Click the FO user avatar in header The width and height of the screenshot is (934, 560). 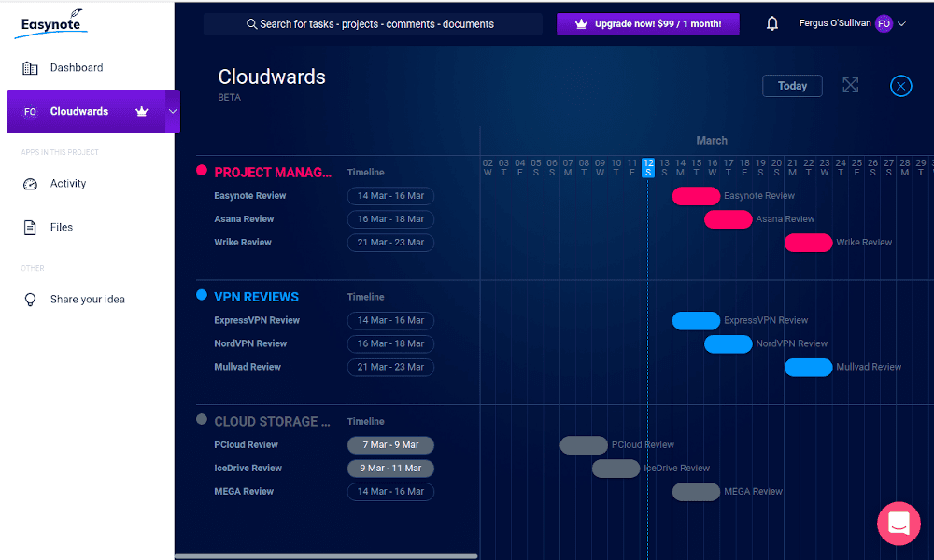click(884, 24)
